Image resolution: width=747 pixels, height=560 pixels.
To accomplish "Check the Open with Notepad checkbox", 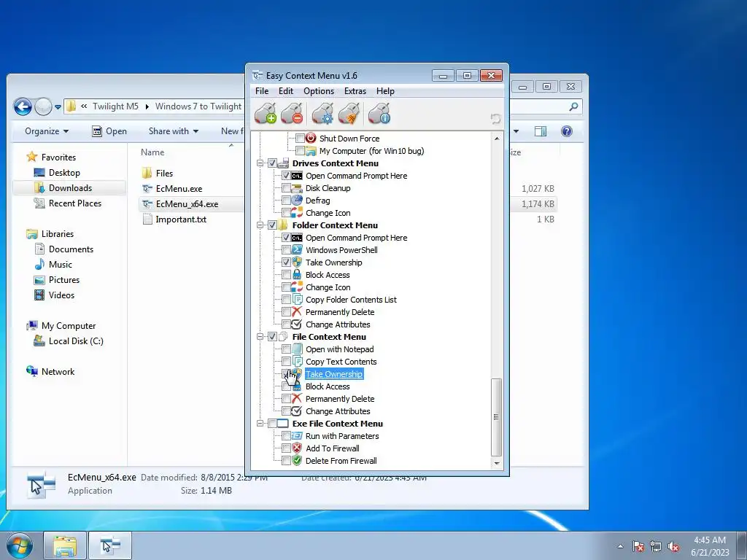I will pos(286,349).
